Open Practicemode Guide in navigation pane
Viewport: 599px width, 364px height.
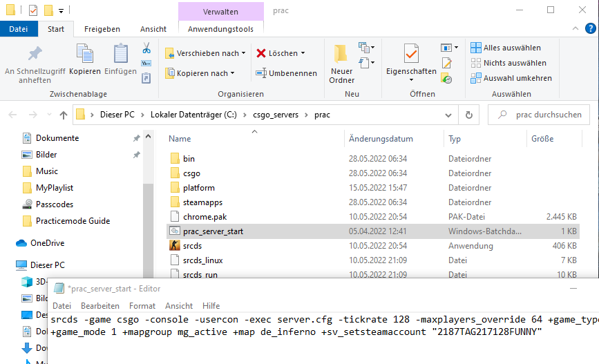click(73, 221)
